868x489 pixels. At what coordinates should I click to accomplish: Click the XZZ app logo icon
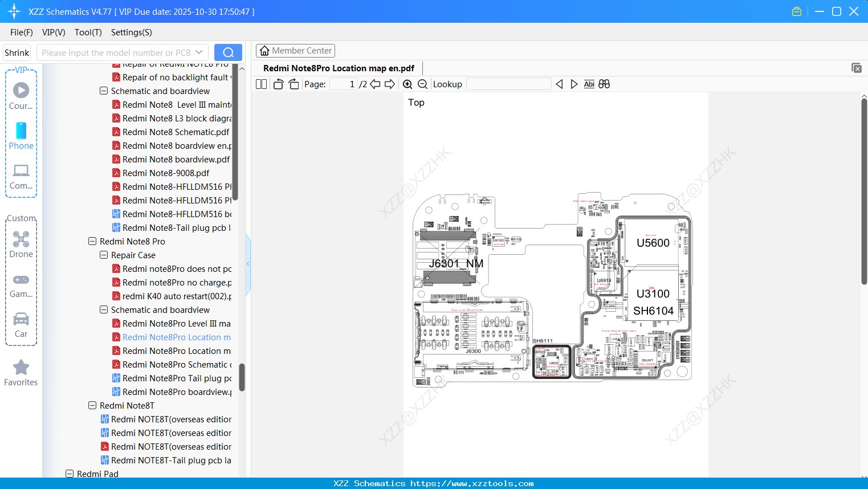[14, 11]
